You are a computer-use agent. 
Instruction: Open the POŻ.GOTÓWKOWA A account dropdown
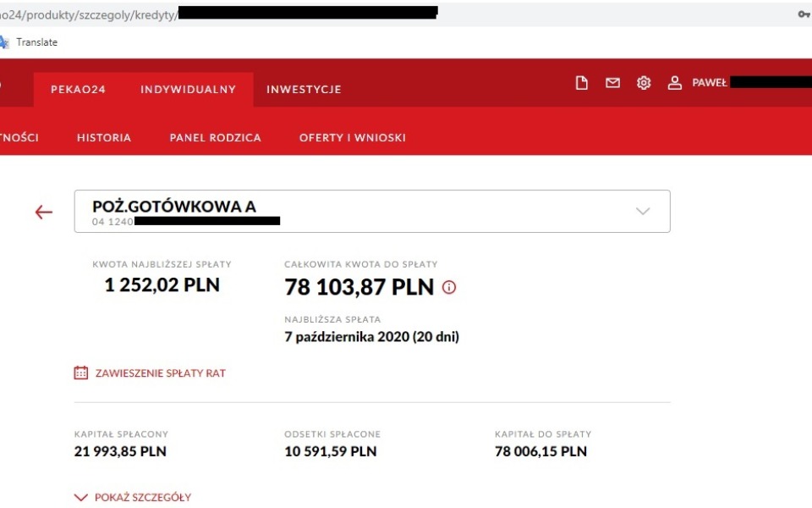point(372,212)
